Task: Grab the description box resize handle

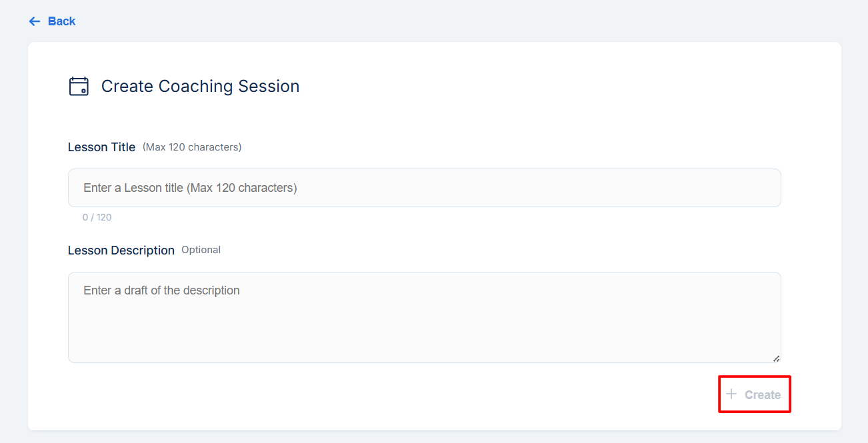Action: (x=776, y=358)
